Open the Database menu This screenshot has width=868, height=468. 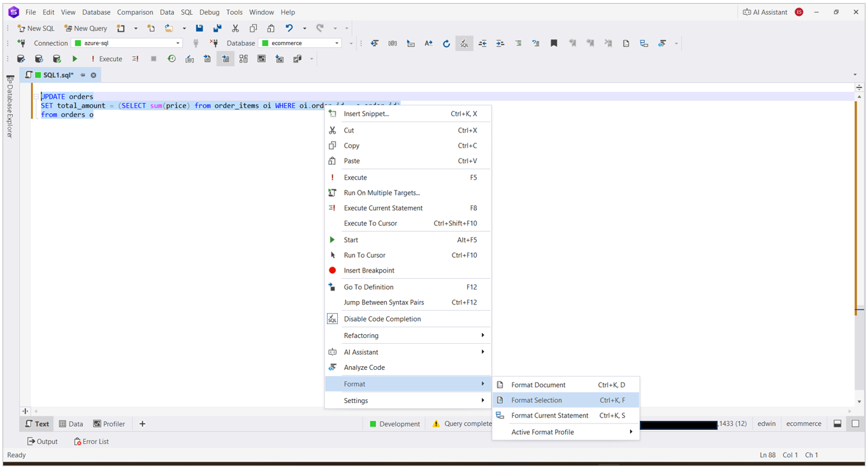(96, 12)
